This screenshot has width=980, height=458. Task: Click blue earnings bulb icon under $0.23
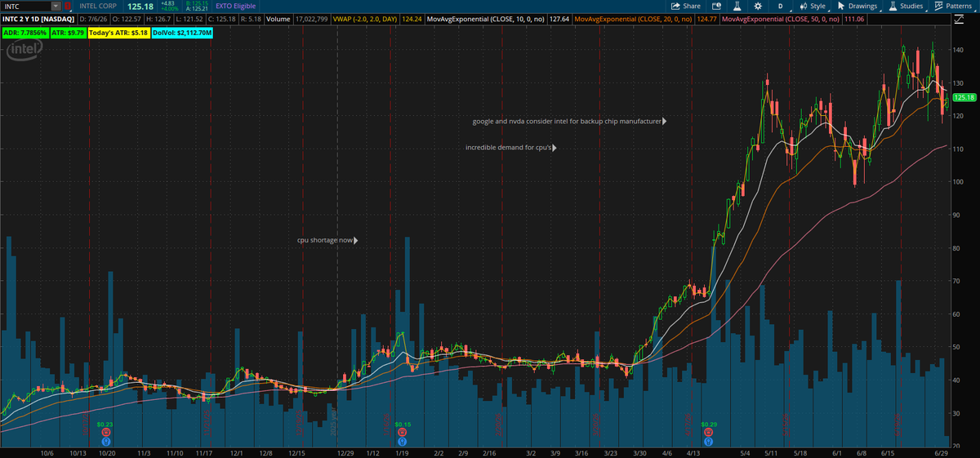point(105,440)
